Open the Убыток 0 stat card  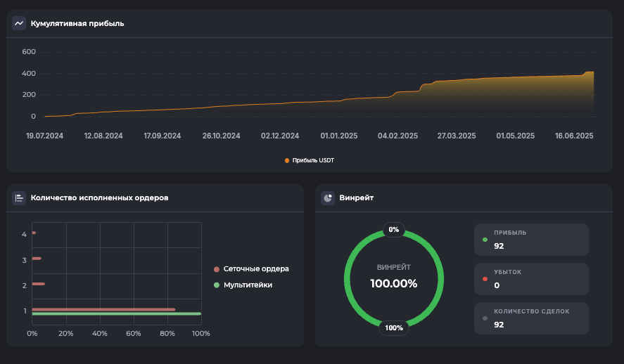click(531, 279)
